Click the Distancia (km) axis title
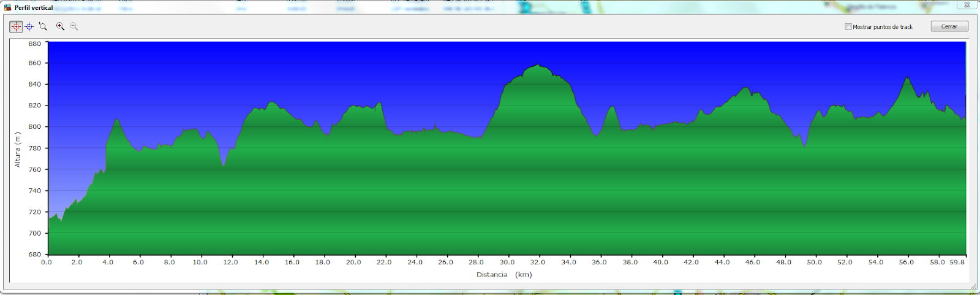Screen dimensions: 980x295 pyautogui.click(x=504, y=275)
